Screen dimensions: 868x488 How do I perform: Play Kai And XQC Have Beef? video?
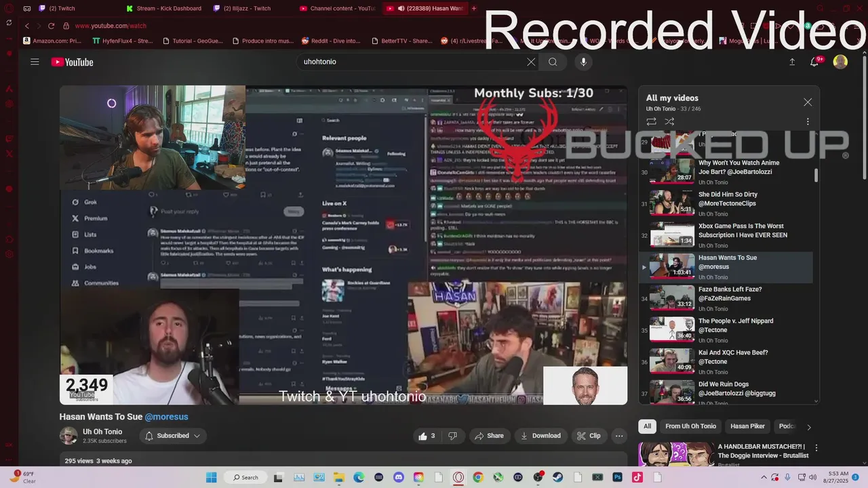click(726, 362)
